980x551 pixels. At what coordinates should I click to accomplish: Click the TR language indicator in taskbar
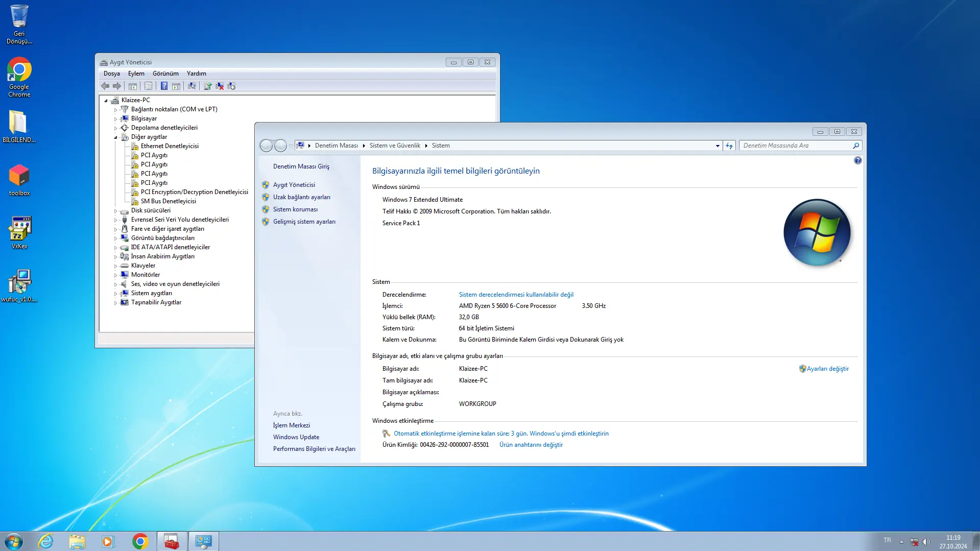tap(888, 540)
